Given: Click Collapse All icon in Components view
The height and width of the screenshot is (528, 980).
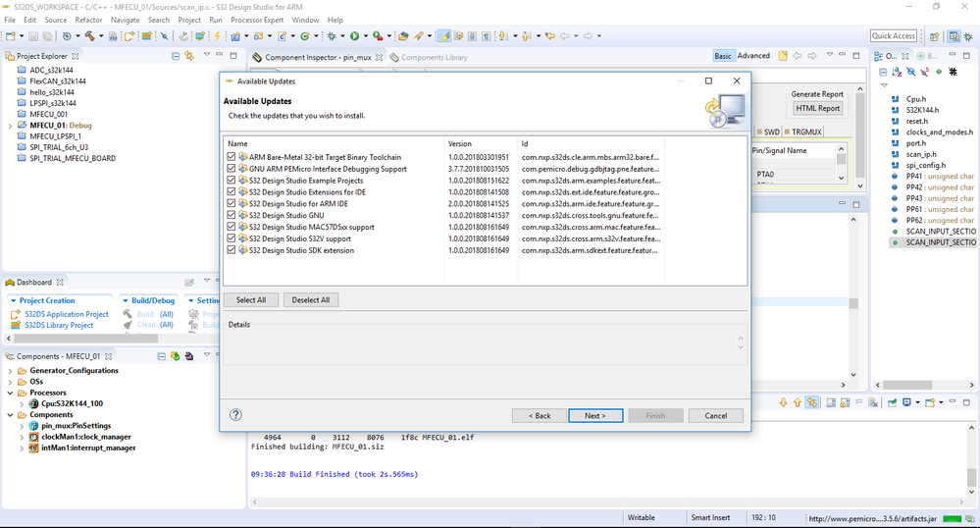Looking at the screenshot, I should (161, 356).
